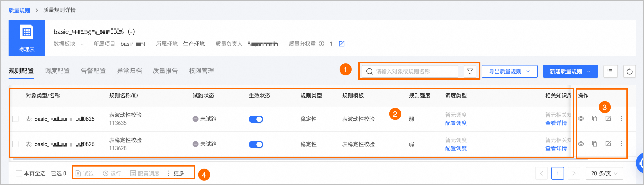644x185 pixels.
Task: Click the 未试跑 status of rule 113635
Action: (x=204, y=119)
